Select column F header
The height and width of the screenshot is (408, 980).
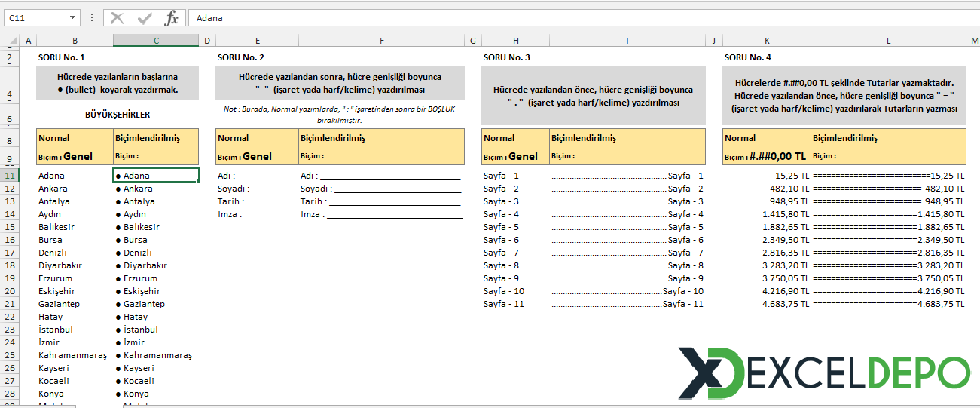tap(382, 41)
